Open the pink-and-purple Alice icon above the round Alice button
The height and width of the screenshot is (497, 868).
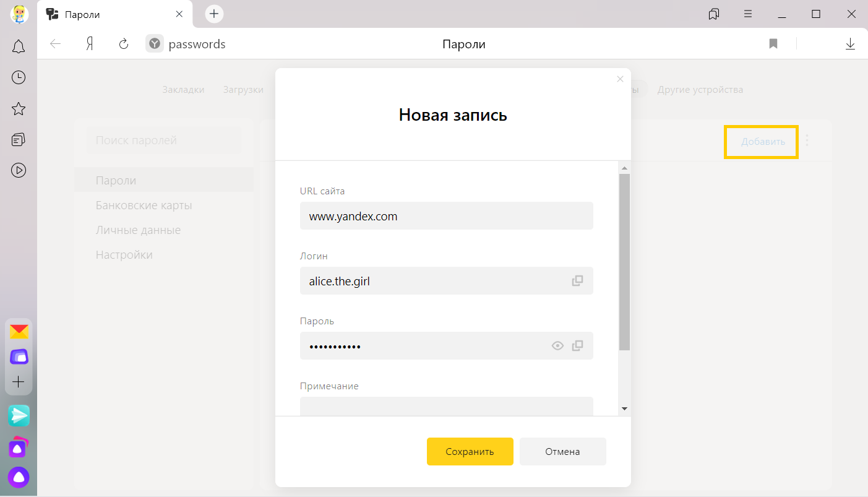pos(19,446)
